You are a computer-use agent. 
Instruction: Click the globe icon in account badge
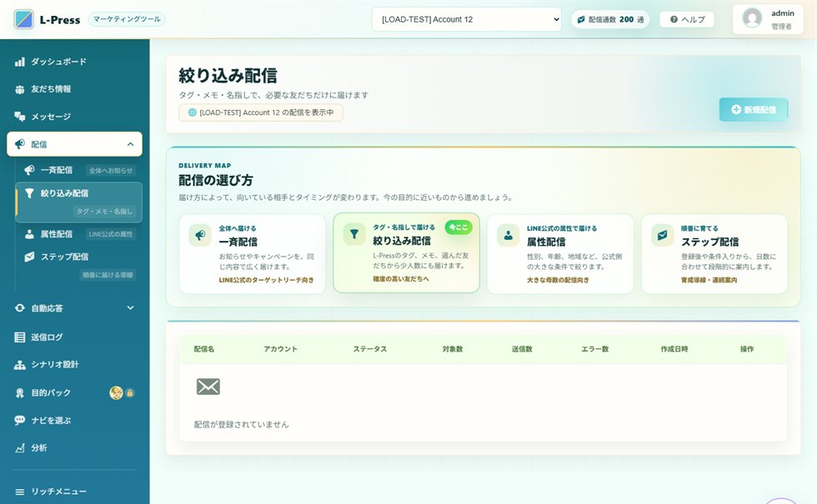[192, 112]
